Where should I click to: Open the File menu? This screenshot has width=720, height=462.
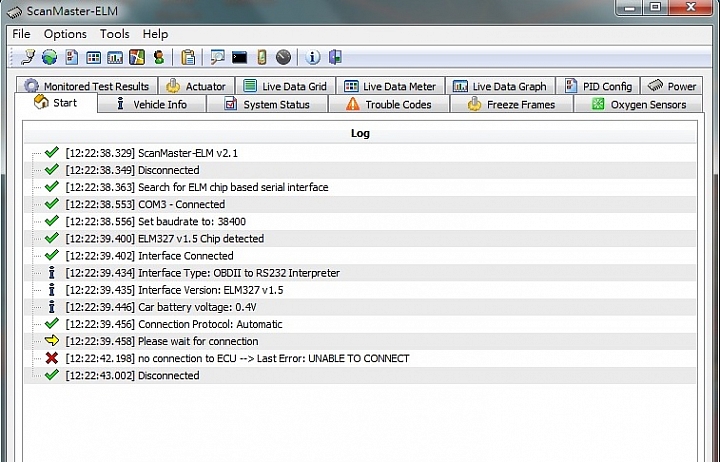[x=21, y=34]
